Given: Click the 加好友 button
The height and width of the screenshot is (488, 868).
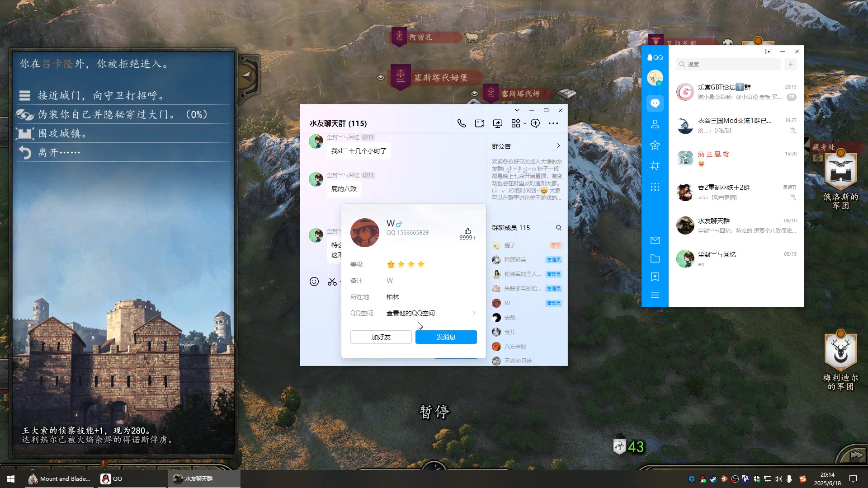Looking at the screenshot, I should [381, 337].
